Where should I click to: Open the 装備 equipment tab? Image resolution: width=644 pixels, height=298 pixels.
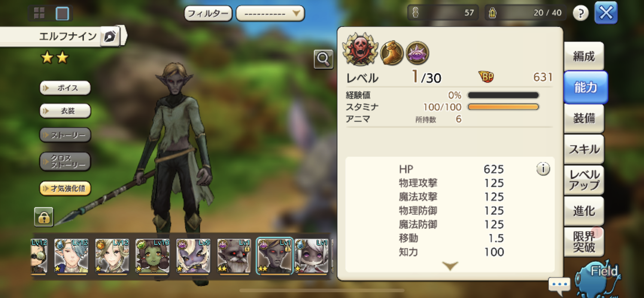point(583,118)
